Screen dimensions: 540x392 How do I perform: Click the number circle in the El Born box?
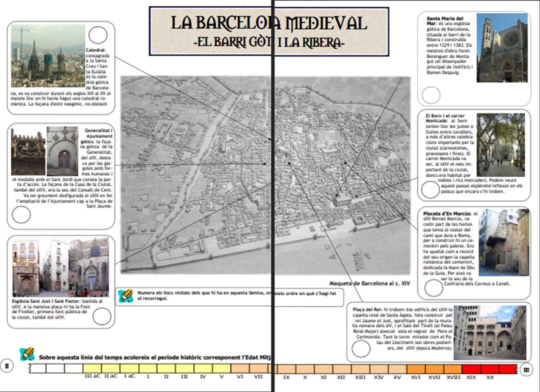(x=430, y=190)
